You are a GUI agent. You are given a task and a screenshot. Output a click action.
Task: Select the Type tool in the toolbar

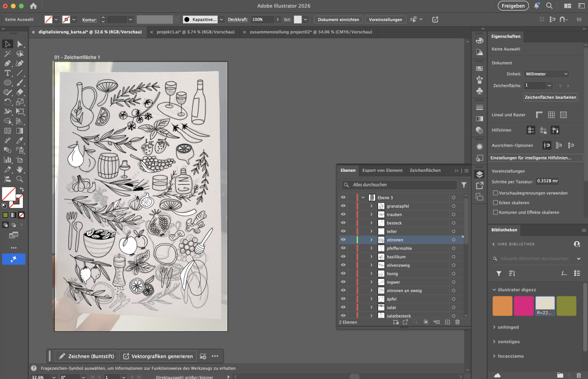[8, 73]
